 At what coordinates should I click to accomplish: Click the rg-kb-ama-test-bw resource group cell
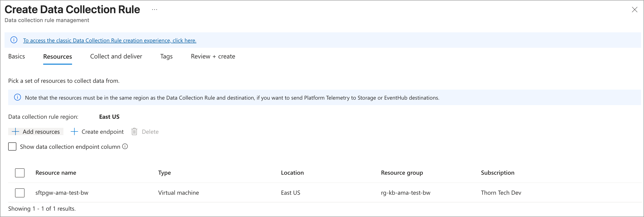(406, 193)
